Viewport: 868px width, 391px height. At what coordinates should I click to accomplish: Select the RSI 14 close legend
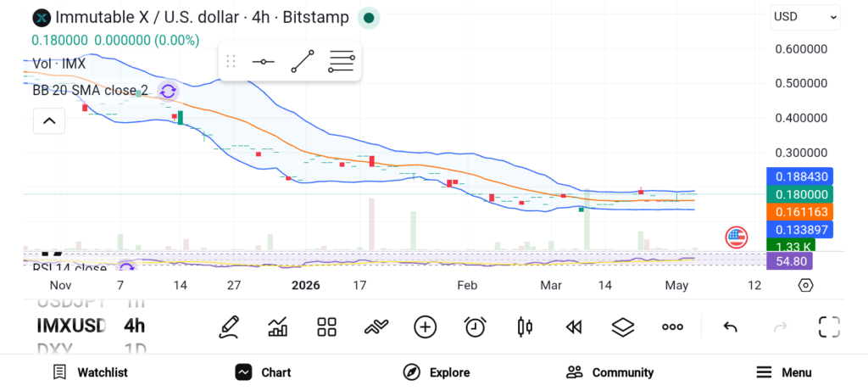click(70, 269)
